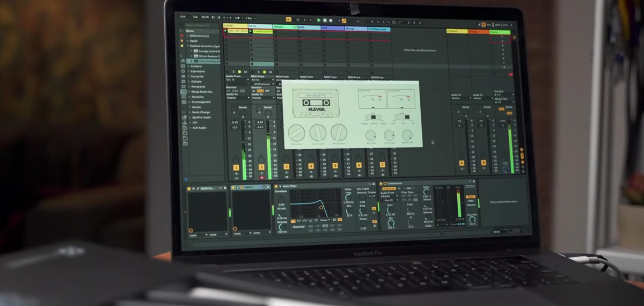The image size is (644, 306).
Task: Collapse the Applied Acoustics Systems folder
Action: [x=188, y=46]
